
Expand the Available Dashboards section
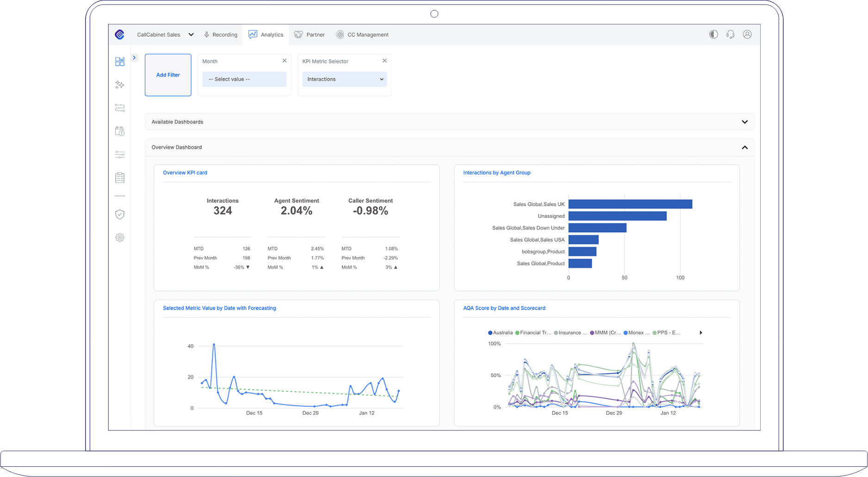745,122
